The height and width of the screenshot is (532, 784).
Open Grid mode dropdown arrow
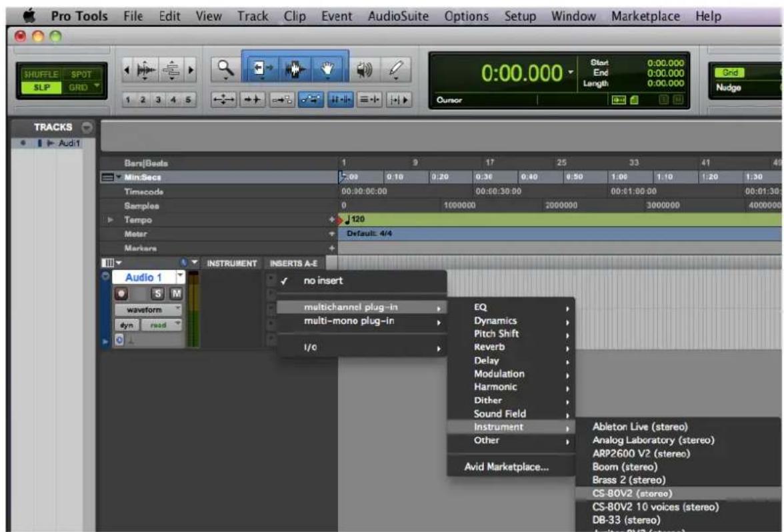click(x=97, y=86)
